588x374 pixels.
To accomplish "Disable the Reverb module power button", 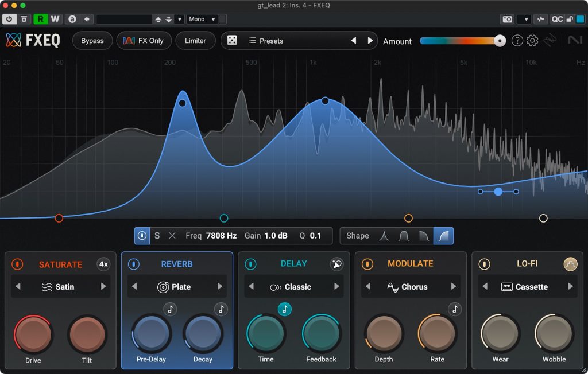I will coord(134,264).
